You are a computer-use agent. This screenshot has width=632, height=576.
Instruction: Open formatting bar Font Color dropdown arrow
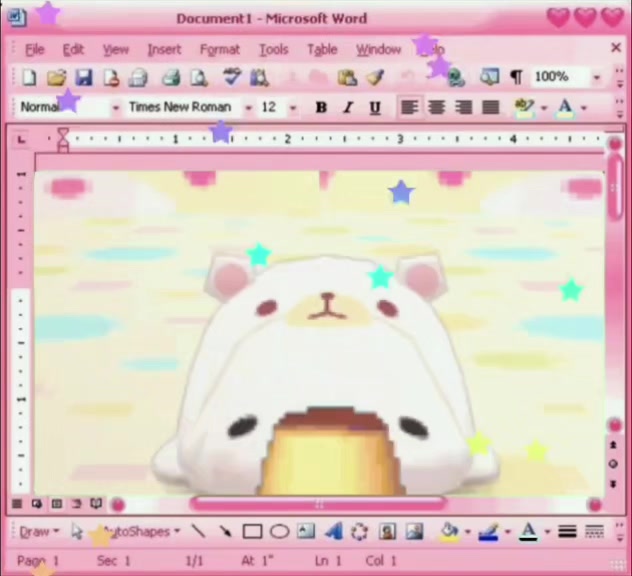click(584, 108)
